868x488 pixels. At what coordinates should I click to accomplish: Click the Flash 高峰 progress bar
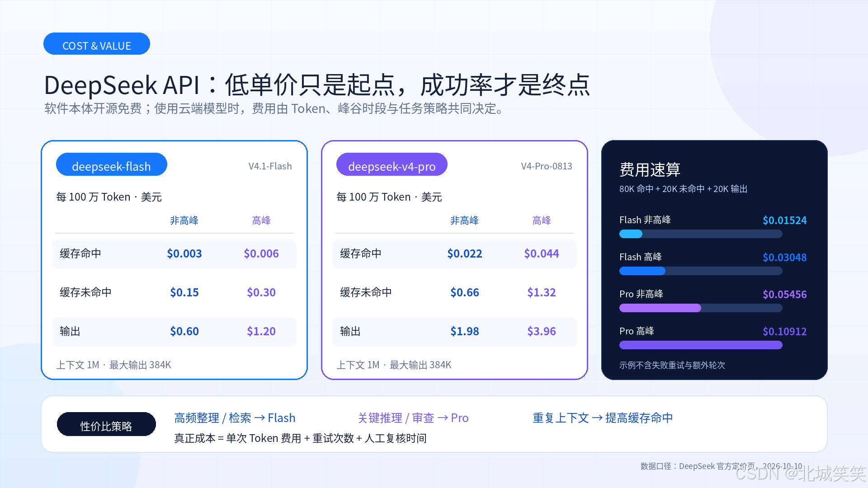[701, 271]
